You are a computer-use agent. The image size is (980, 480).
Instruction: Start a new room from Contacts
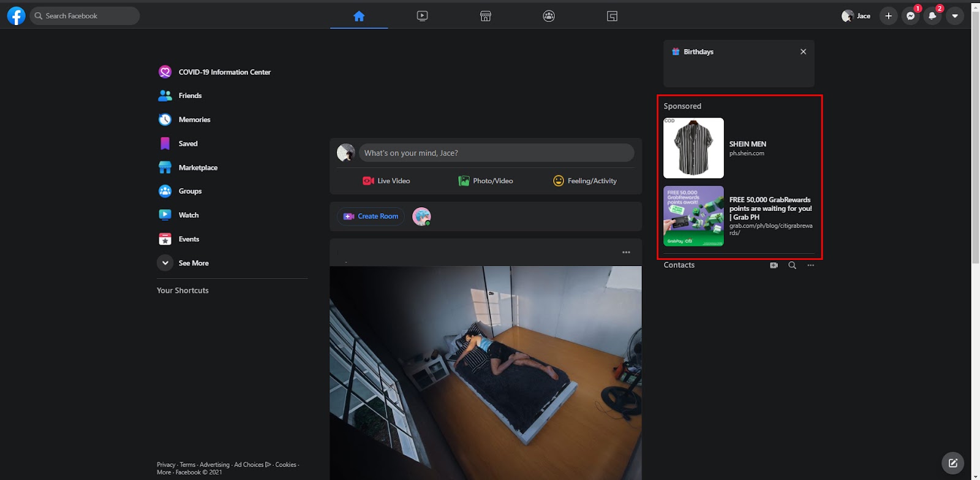click(x=774, y=265)
